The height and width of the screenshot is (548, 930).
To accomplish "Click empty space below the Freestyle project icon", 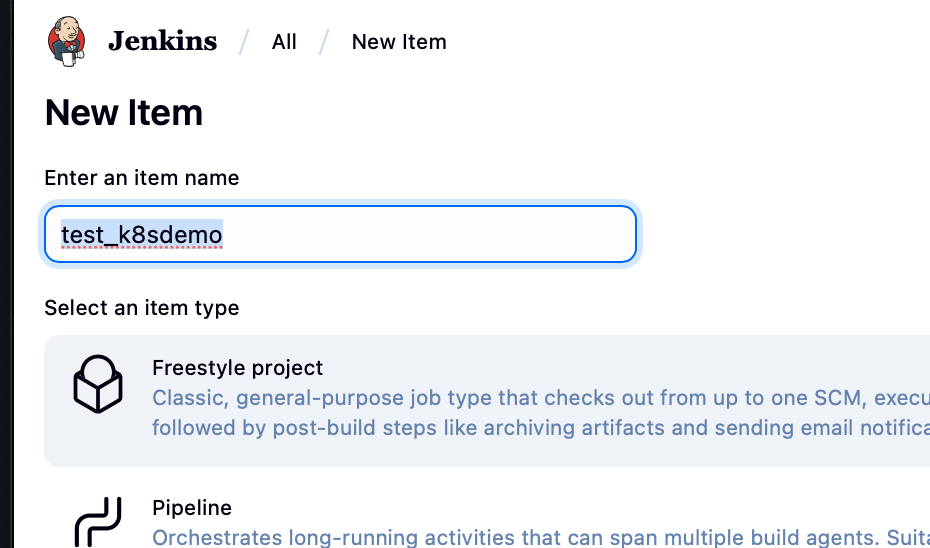I will (x=98, y=445).
